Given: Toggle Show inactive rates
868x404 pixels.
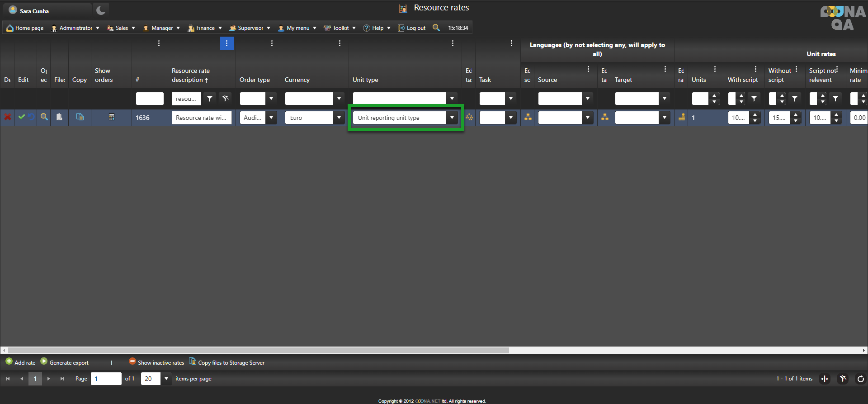Looking at the screenshot, I should (156, 362).
